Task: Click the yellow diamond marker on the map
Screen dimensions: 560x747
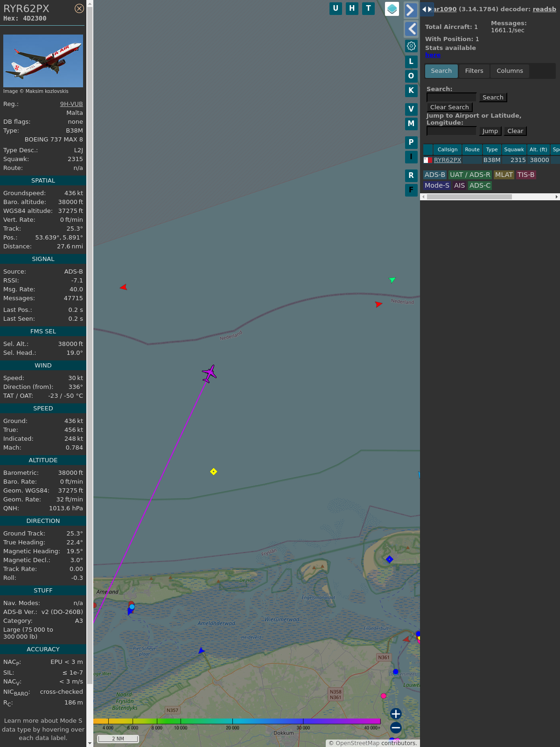Action: click(214, 472)
